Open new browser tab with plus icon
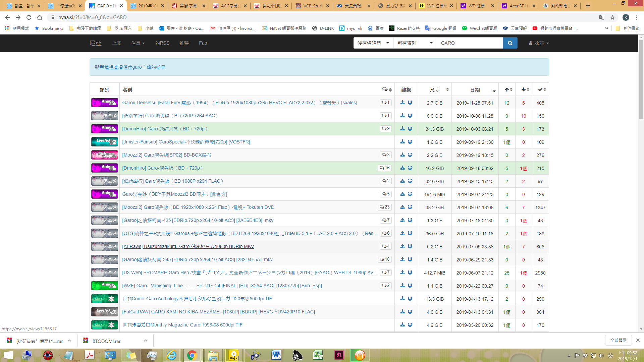 [x=588, y=6]
